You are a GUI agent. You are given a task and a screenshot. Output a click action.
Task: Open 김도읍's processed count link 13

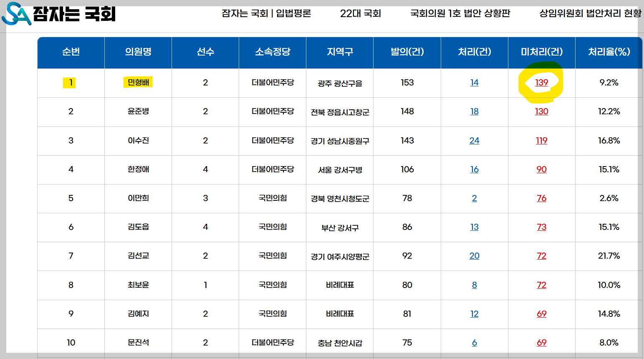coord(475,227)
